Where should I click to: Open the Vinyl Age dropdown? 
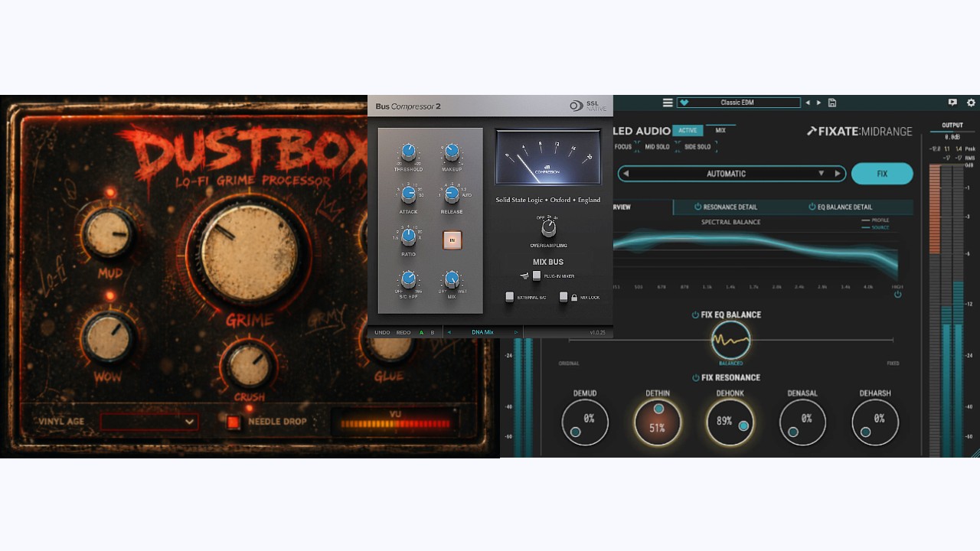(149, 422)
